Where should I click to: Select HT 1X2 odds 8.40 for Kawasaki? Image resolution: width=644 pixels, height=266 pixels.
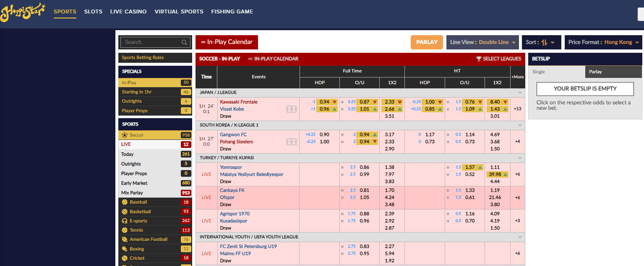pos(498,102)
